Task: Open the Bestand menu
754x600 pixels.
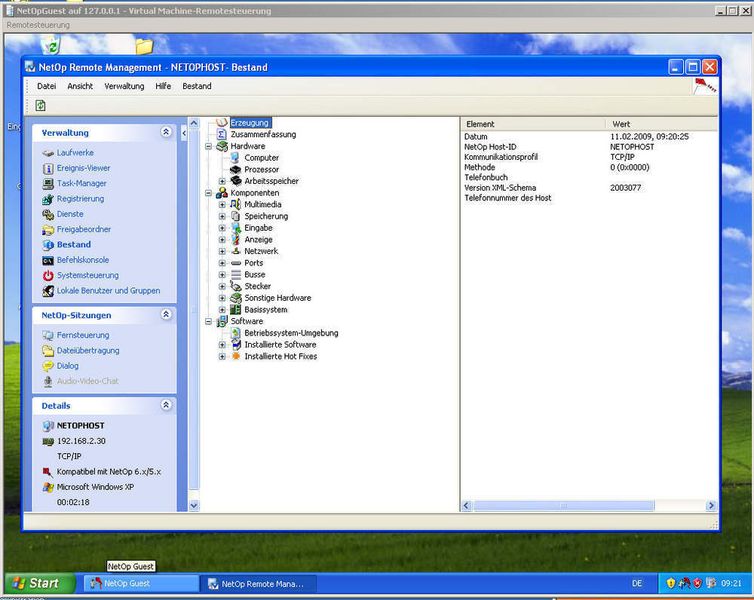Action: point(197,86)
